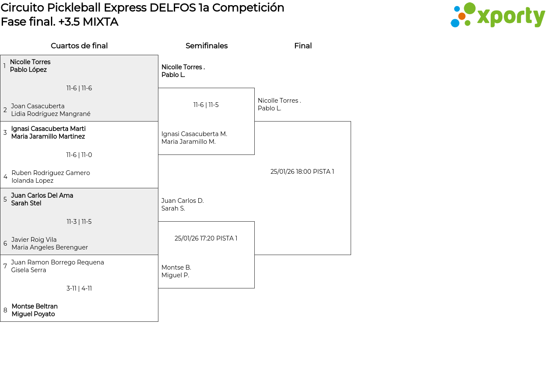Image resolution: width=548 pixels, height=392 pixels.
Task: Click the Final round header
Action: tap(303, 46)
